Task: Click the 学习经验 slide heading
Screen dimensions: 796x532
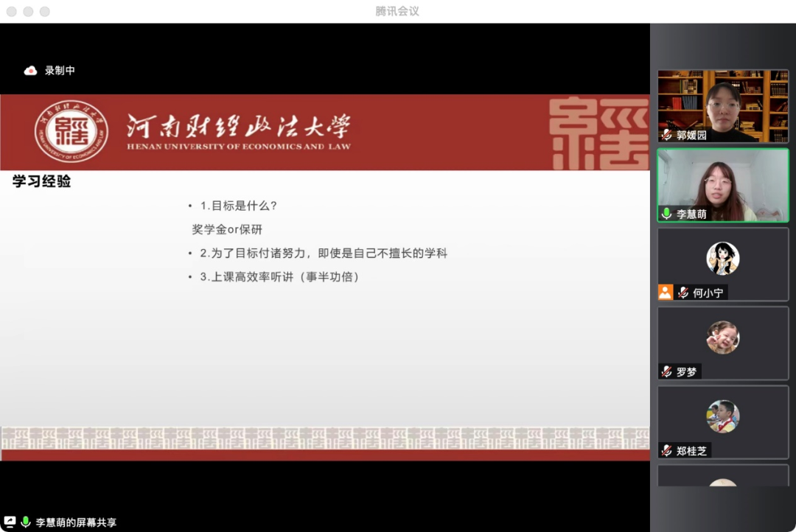Action: [42, 181]
